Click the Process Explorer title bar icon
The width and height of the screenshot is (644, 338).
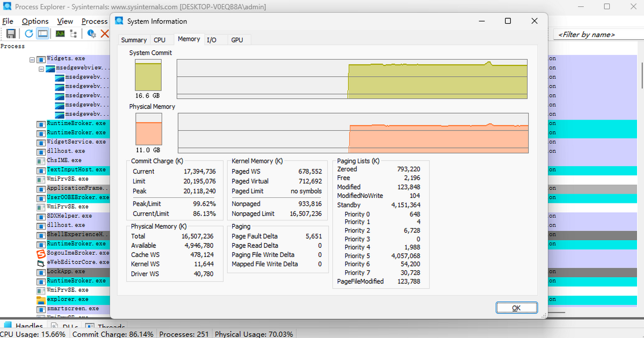(x=7, y=7)
